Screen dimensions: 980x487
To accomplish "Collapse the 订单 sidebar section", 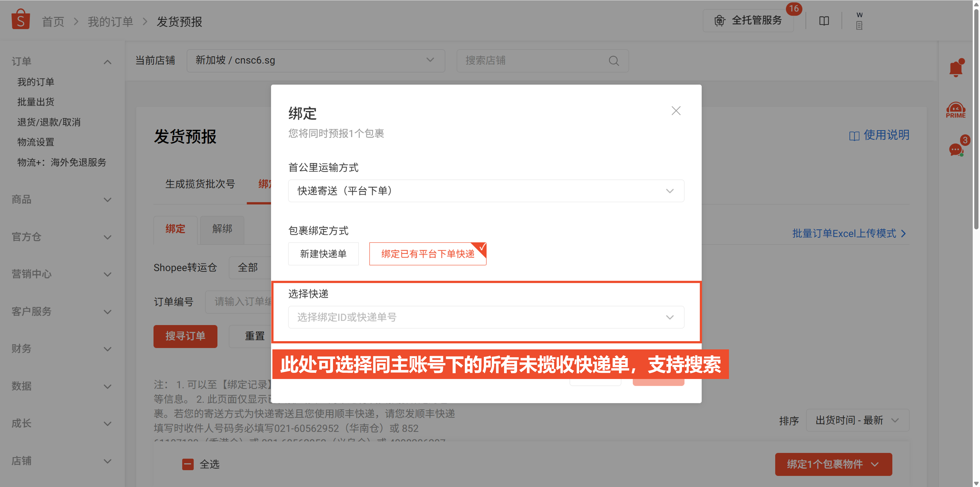I will [108, 62].
